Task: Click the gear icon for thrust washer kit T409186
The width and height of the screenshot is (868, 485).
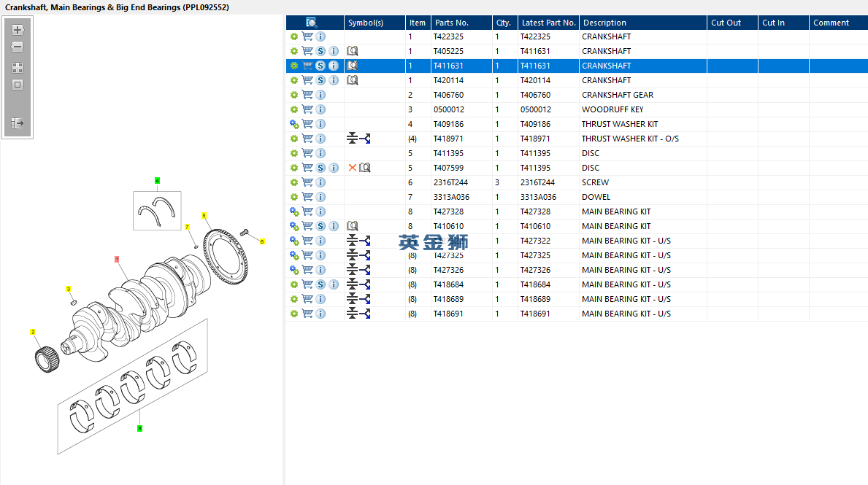Action: pyautogui.click(x=294, y=124)
